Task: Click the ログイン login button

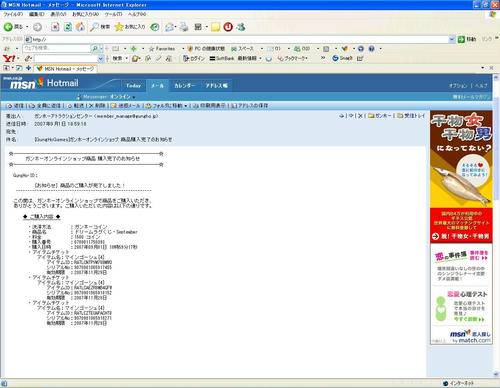Action: click(194, 58)
